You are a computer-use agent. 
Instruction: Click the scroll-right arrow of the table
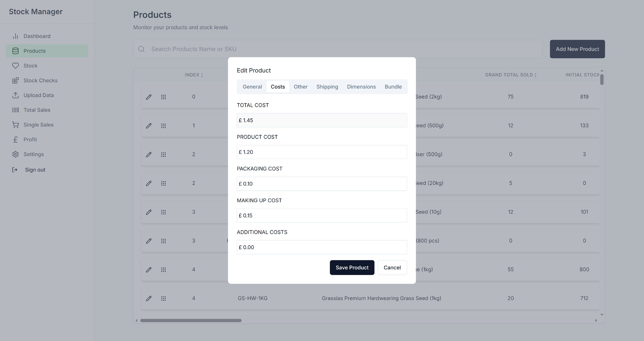pyautogui.click(x=596, y=320)
